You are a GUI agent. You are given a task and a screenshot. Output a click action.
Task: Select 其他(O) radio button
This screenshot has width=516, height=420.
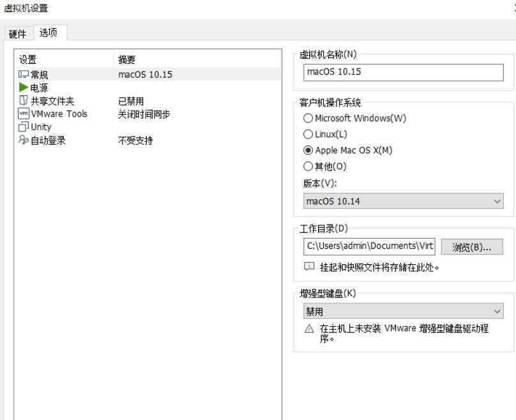point(308,167)
